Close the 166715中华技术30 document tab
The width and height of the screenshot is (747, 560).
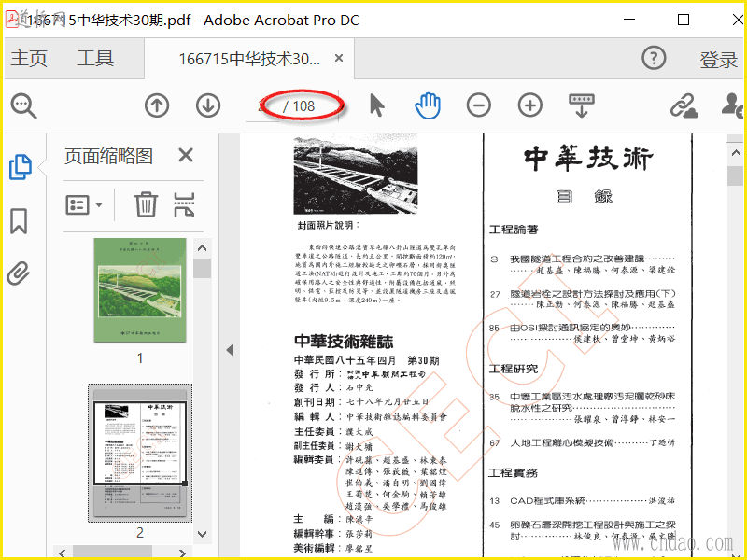(339, 58)
